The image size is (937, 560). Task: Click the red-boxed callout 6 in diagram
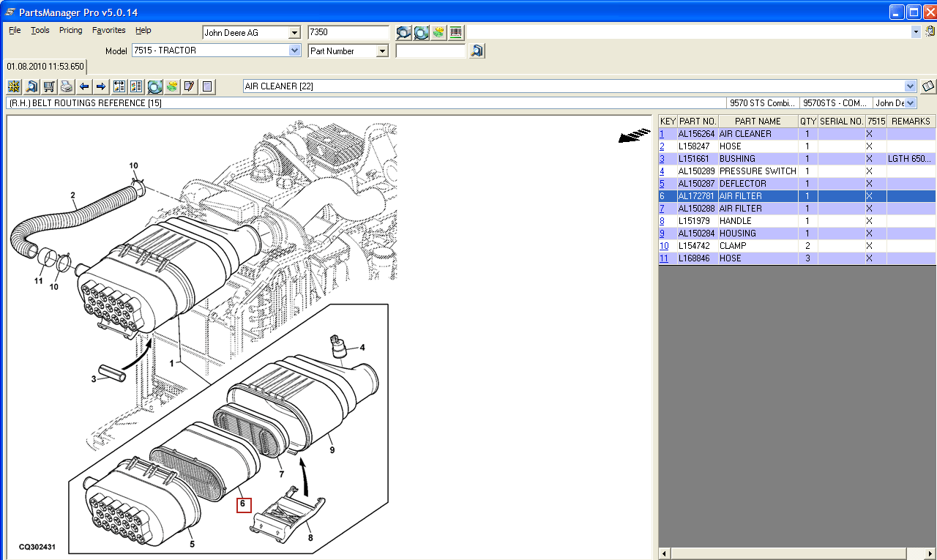pos(243,504)
